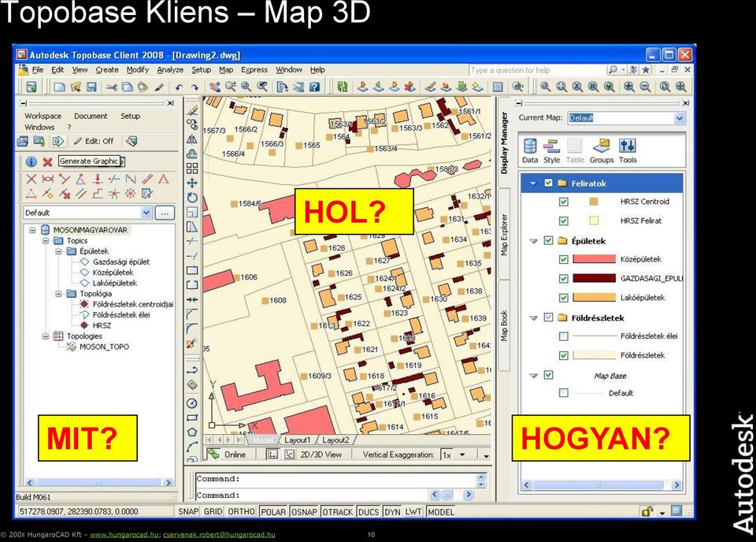Open the Current Map dropdown
Image resolution: width=756 pixels, height=542 pixels.
tap(679, 118)
